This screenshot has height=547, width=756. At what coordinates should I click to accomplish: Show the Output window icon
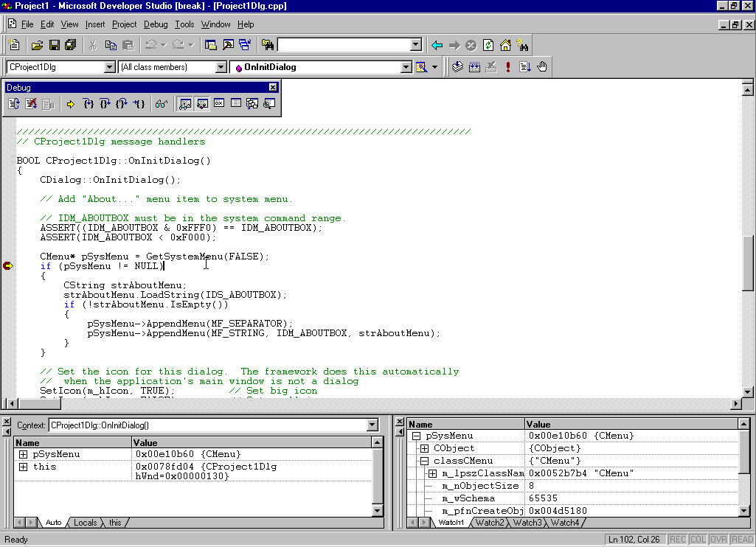228,45
